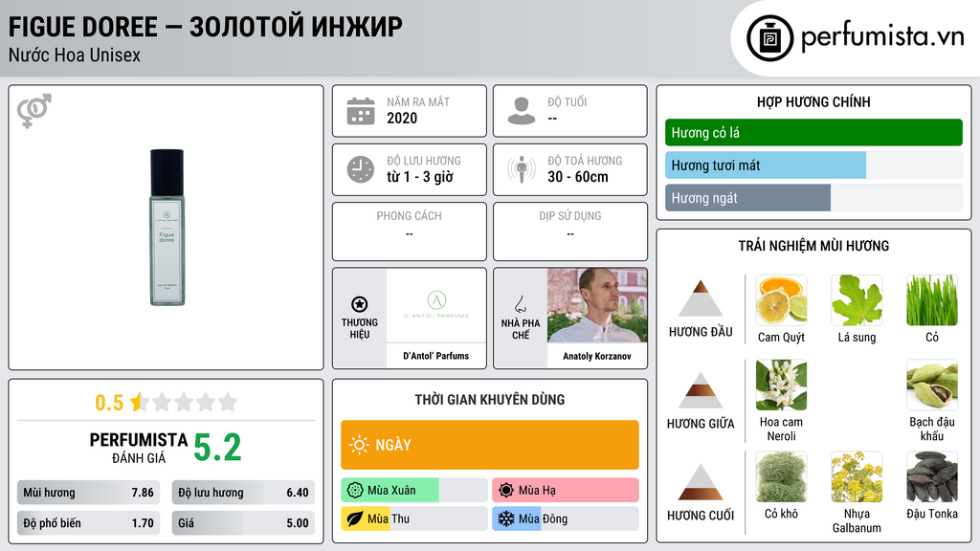Open the D'Antol' Parfums brand name link
Image resolution: width=980 pixels, height=551 pixels.
[436, 356]
